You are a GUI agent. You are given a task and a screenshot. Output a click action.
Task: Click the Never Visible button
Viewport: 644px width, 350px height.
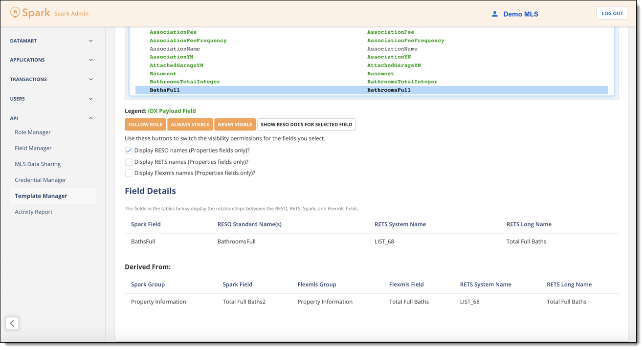pyautogui.click(x=235, y=125)
